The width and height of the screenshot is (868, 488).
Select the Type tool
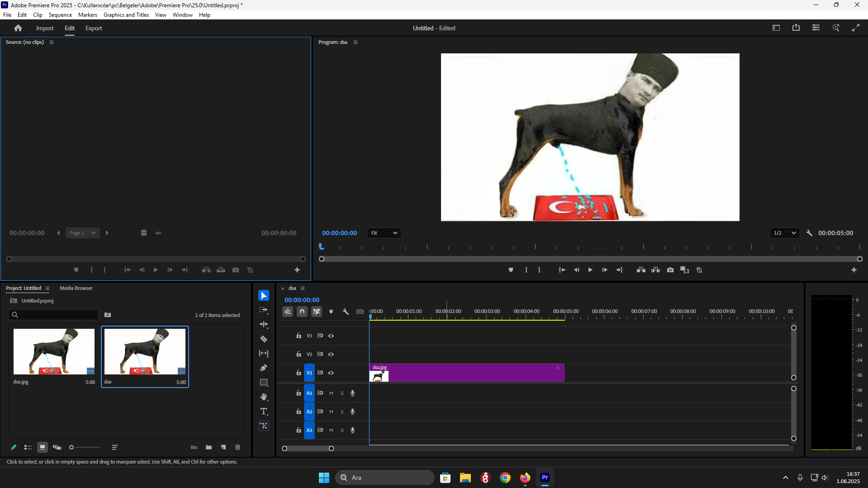(264, 412)
